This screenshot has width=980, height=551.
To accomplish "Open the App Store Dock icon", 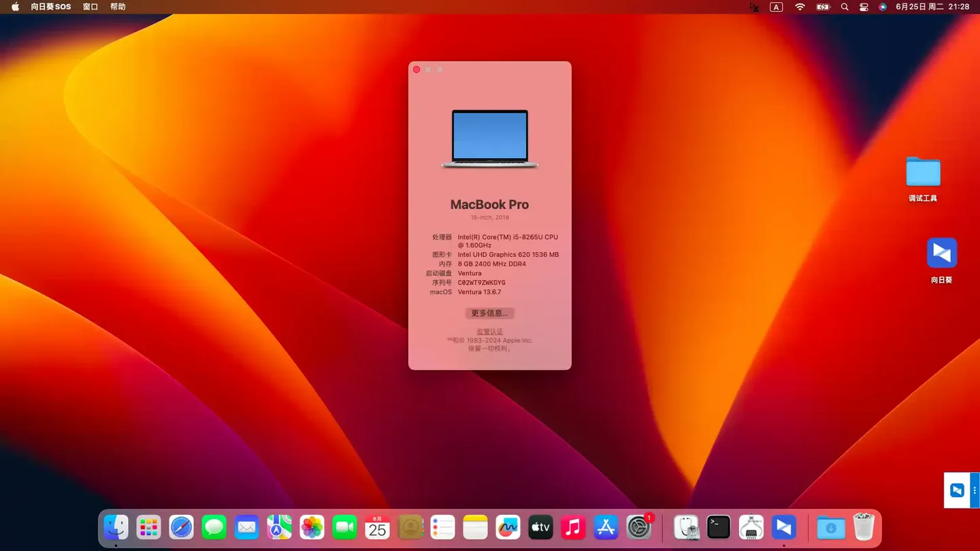I will click(x=606, y=527).
